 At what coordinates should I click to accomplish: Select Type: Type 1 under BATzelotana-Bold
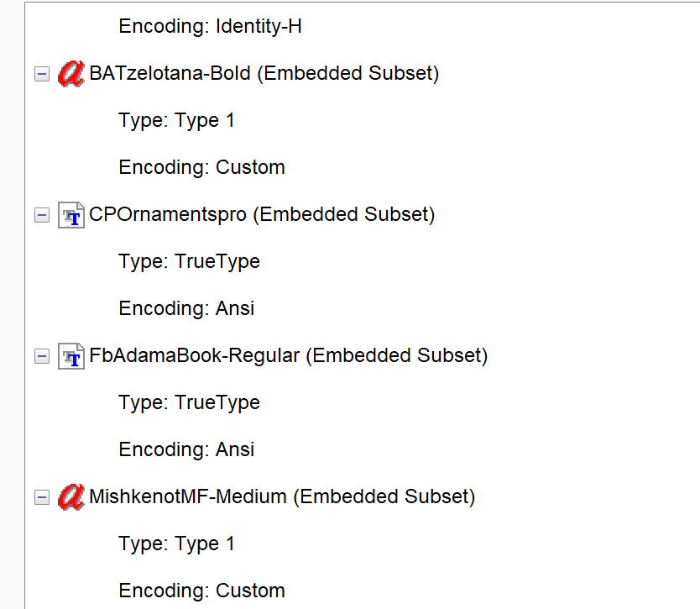point(176,121)
